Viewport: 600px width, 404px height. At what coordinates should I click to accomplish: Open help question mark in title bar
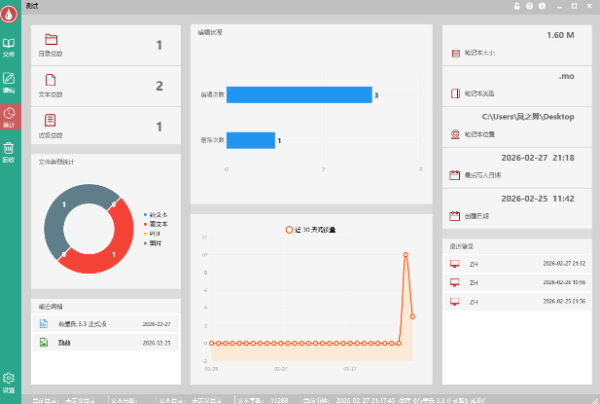pos(530,6)
